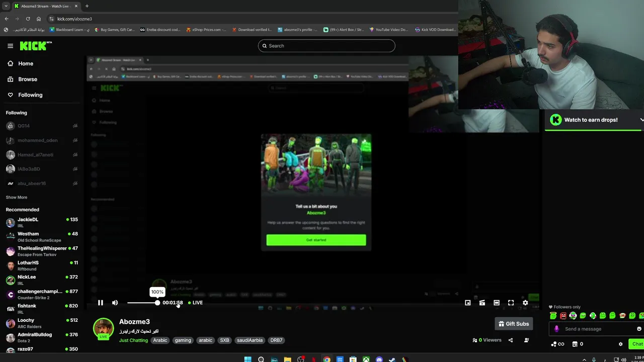Viewport: 644px width, 362px height.
Task: Open the channel points infinity icon
Action: coord(557,344)
